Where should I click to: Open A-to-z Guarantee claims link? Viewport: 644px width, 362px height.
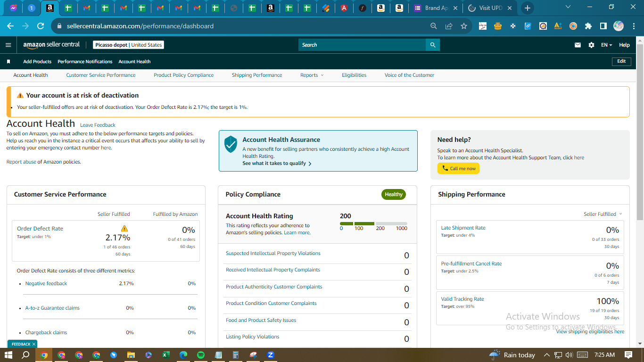pyautogui.click(x=52, y=308)
